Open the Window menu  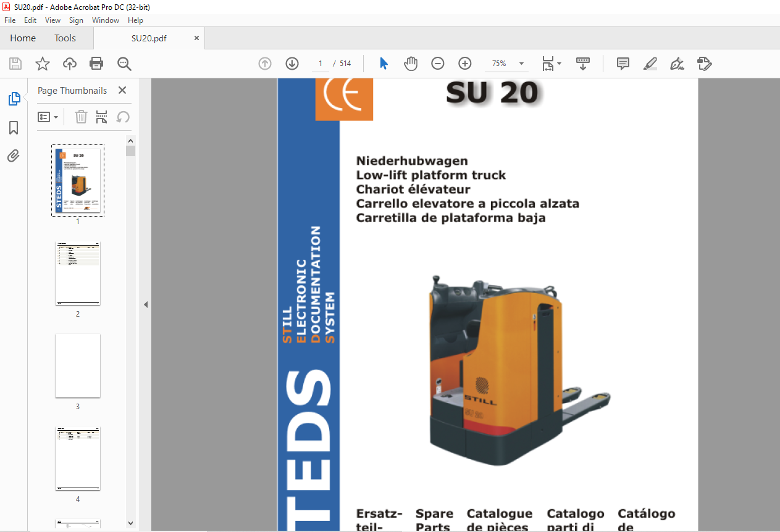click(106, 20)
